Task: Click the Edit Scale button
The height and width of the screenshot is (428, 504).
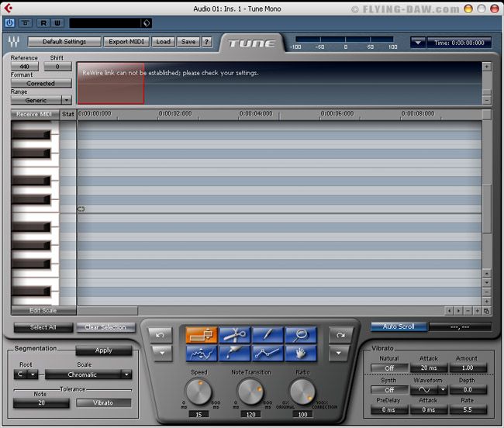Action: (43, 310)
